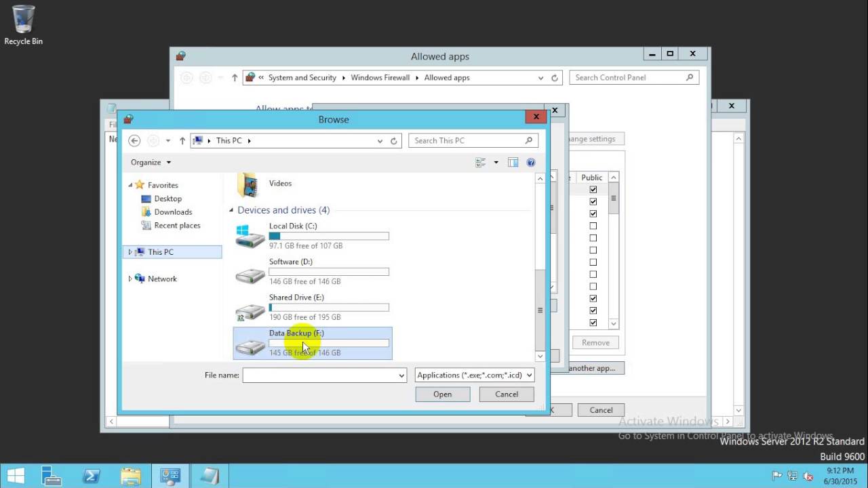Click the File name text box
This screenshot has width=868, height=488.
point(320,375)
